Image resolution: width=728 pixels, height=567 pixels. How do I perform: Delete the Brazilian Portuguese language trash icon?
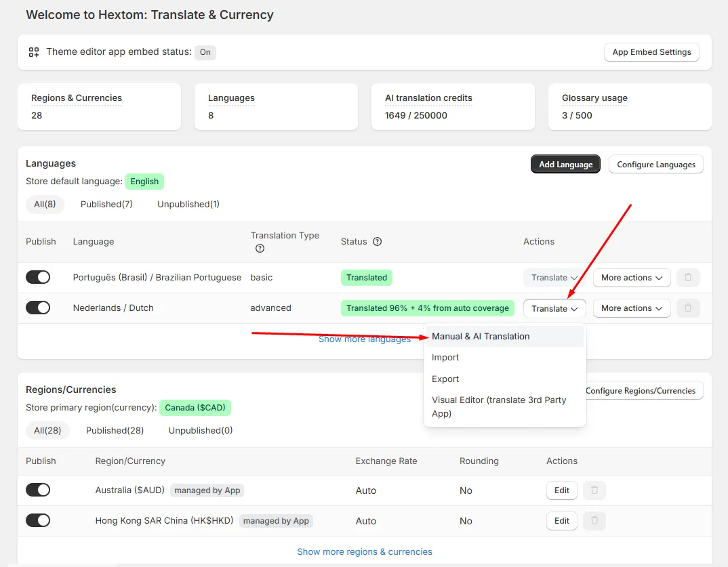click(688, 278)
